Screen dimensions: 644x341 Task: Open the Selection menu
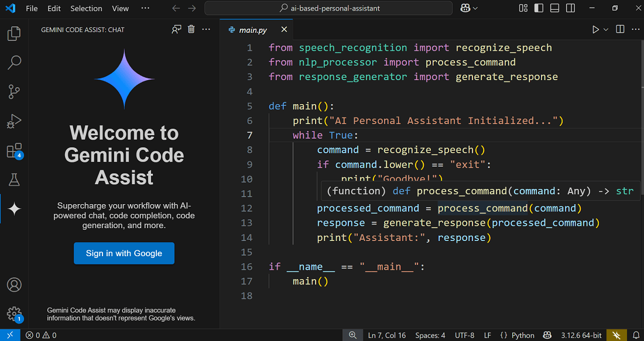pos(86,8)
